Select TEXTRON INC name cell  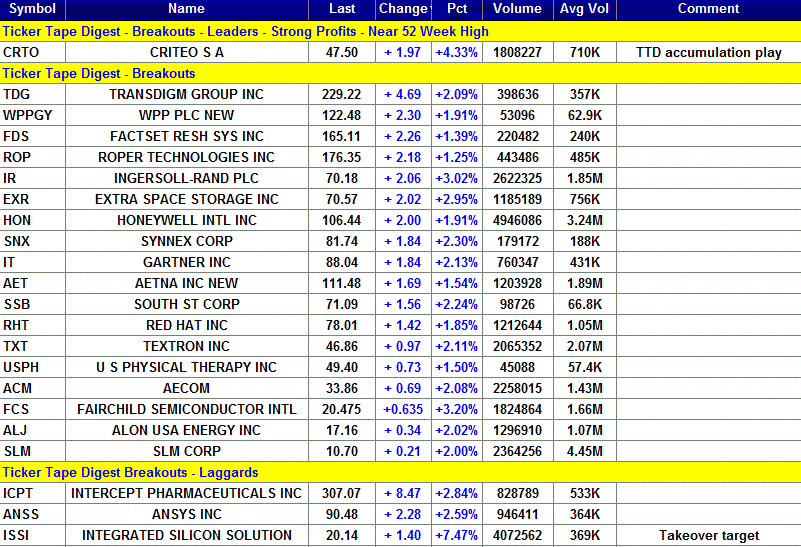[x=186, y=346]
